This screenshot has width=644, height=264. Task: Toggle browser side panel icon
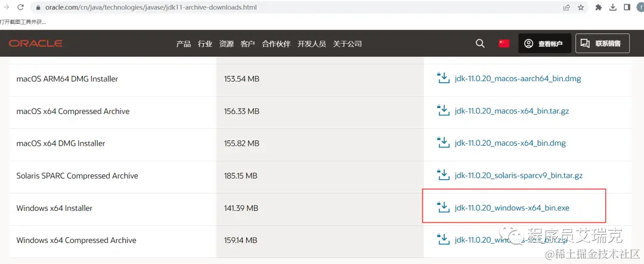coord(627,7)
